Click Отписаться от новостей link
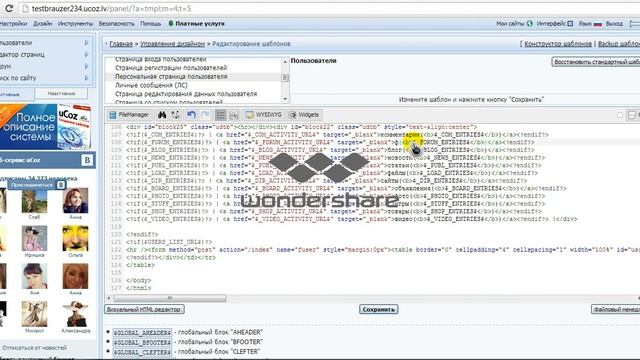Image resolution: width=640 pixels, height=360 pixels. point(34,348)
